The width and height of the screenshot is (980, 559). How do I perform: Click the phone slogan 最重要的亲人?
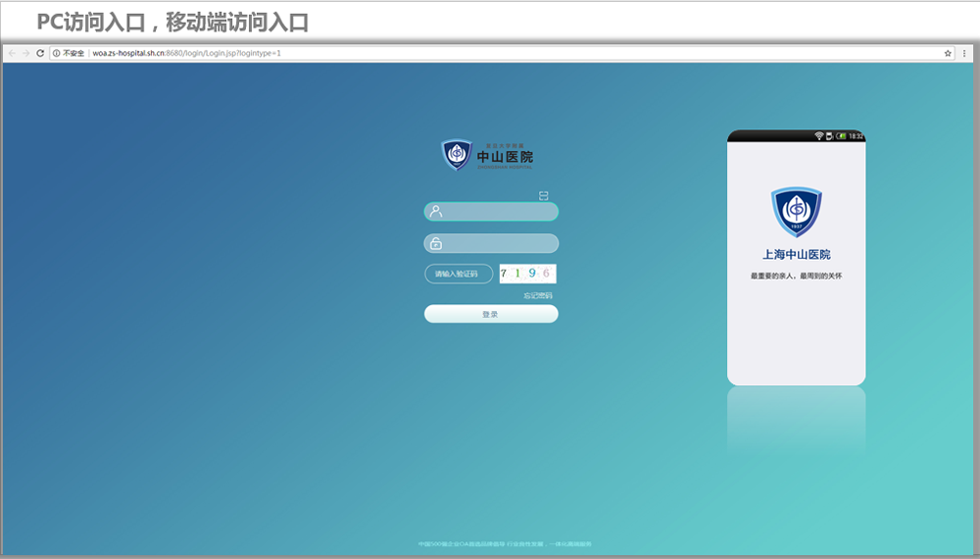pos(796,276)
